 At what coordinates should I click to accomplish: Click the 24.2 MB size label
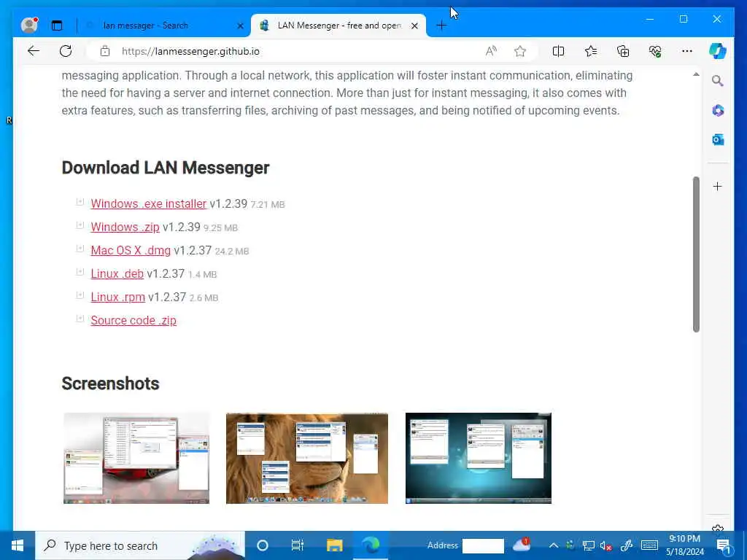click(232, 251)
